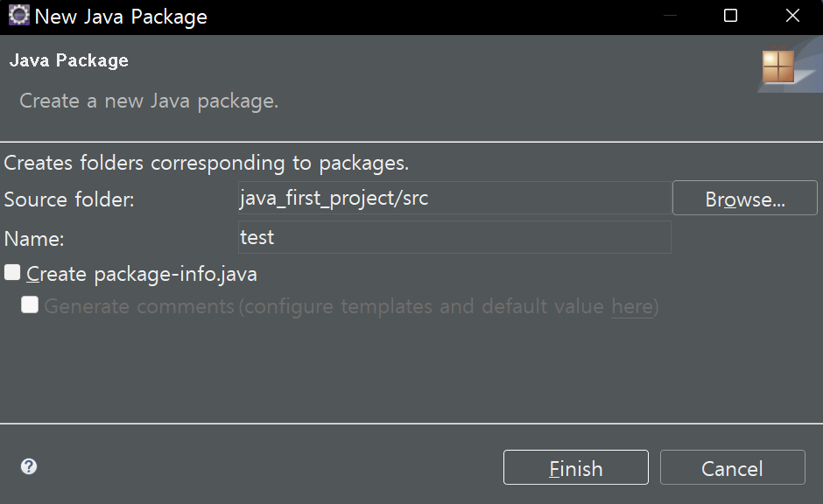Image resolution: width=823 pixels, height=504 pixels.
Task: Click into the Name field containing 'test'
Action: (x=453, y=237)
